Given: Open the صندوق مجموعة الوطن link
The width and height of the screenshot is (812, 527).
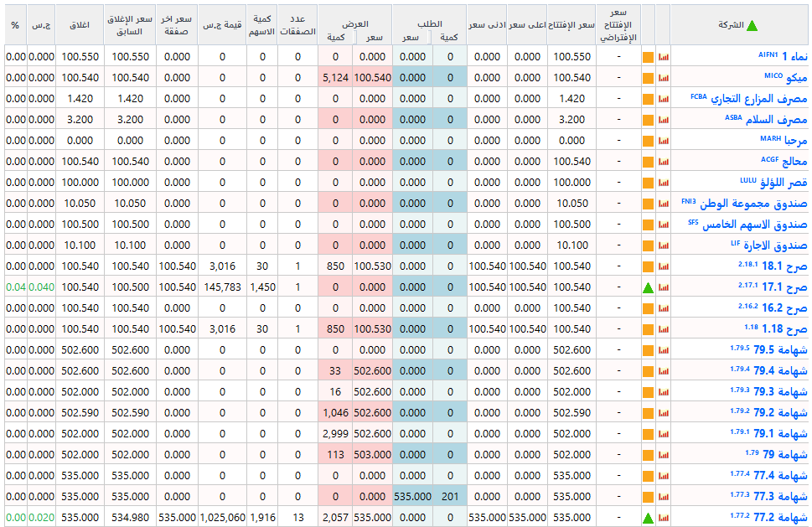Looking at the screenshot, I should tap(744, 203).
